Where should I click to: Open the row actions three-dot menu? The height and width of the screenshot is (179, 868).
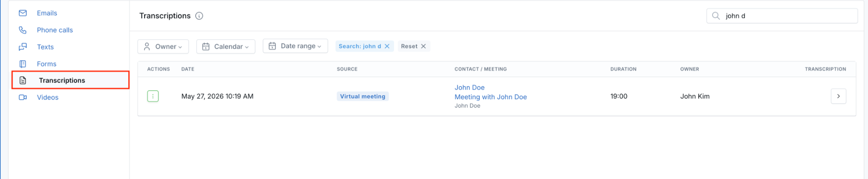[153, 96]
